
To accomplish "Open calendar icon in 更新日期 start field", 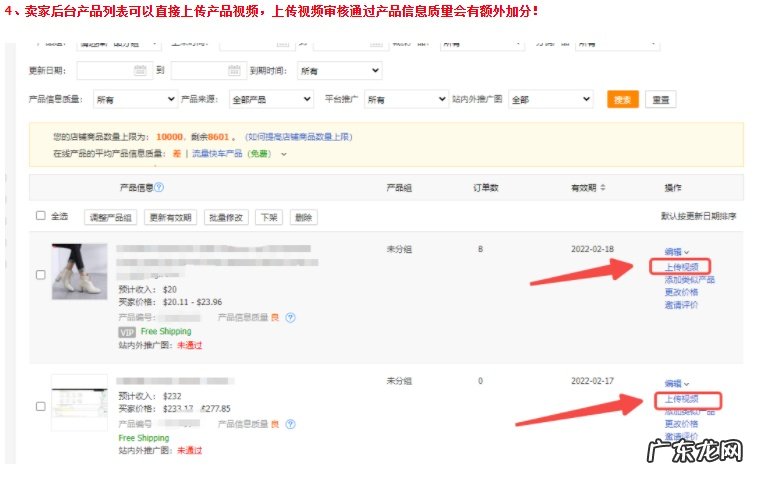I will [x=140, y=70].
